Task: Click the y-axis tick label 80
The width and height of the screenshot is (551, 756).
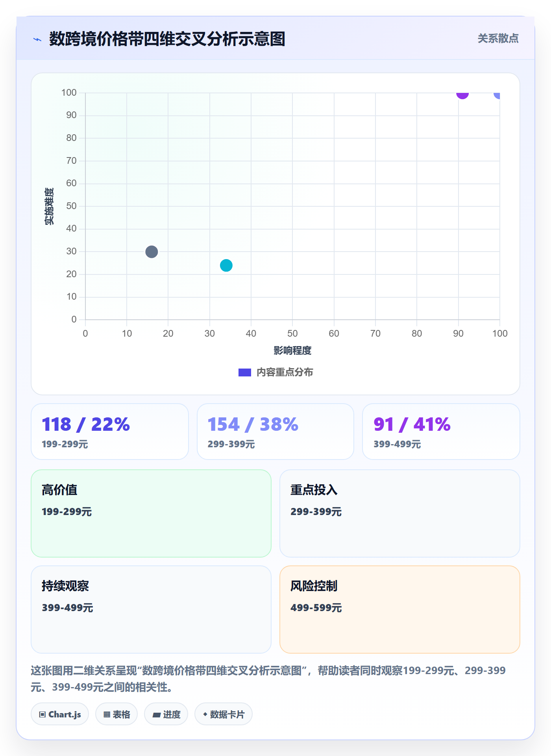Action: pyautogui.click(x=71, y=138)
